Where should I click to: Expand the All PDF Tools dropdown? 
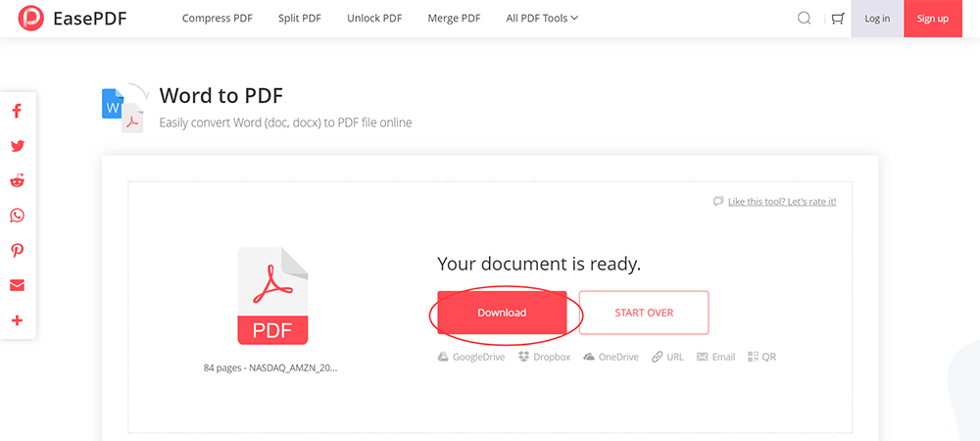[x=542, y=18]
